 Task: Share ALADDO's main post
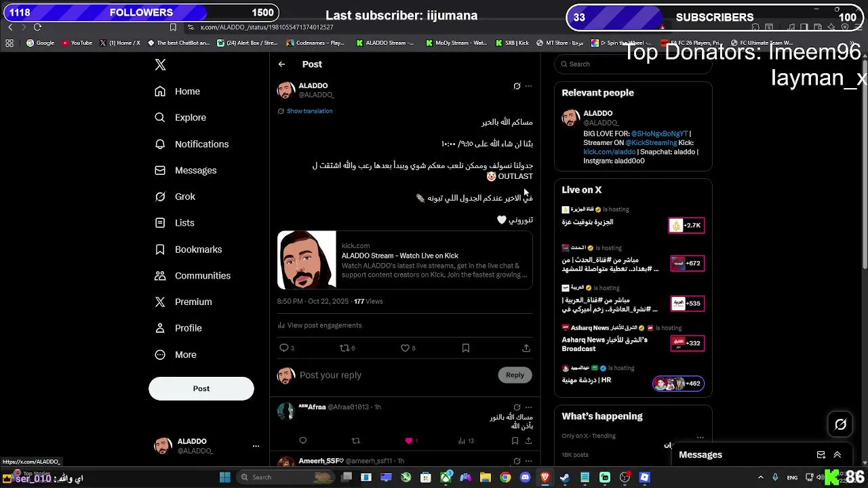coord(526,348)
